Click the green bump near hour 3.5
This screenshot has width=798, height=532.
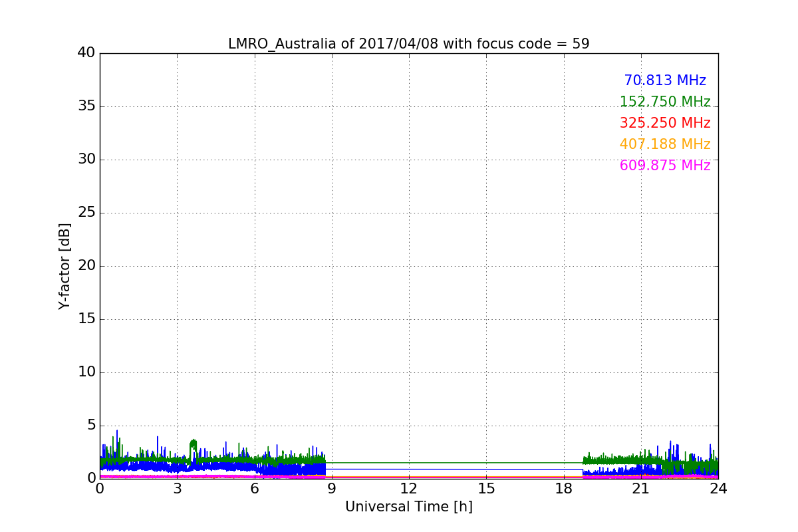(x=193, y=446)
